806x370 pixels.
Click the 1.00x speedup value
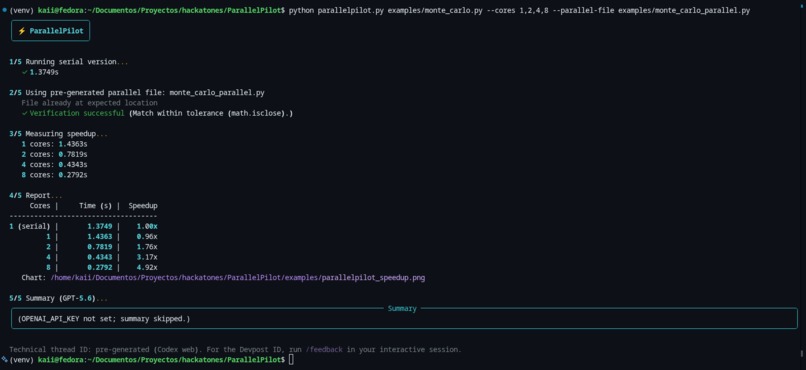(147, 226)
